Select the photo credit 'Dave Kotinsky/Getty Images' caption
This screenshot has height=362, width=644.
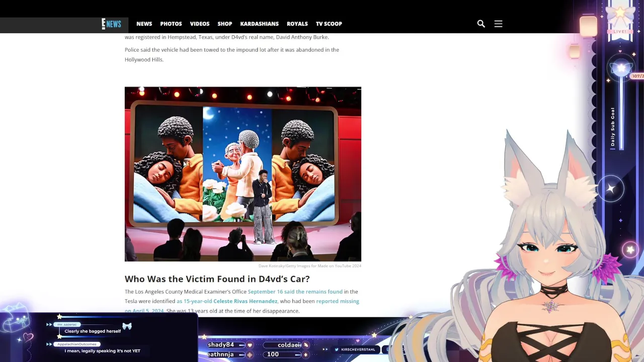310,265
